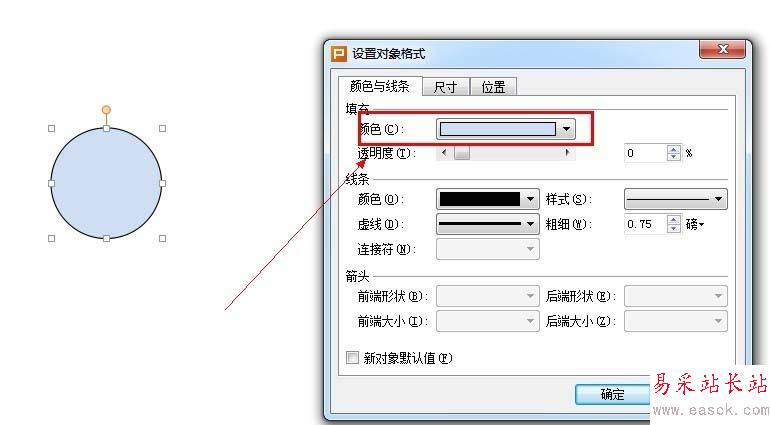This screenshot has width=770, height=425.
Task: Enable the 新对象默认值 checkbox
Action: (x=352, y=357)
